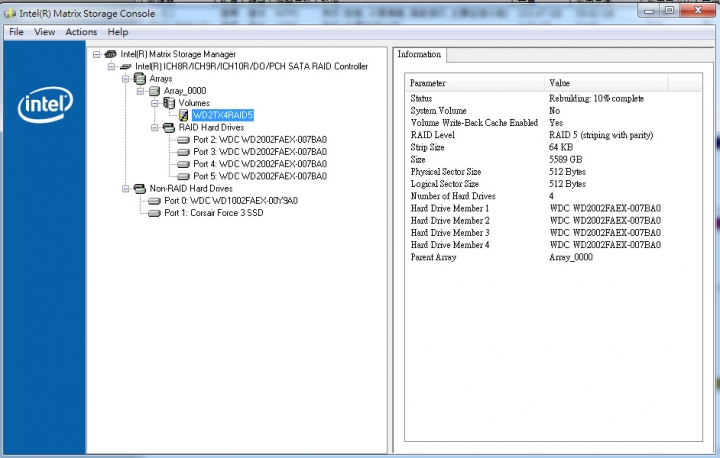Select Port 5: WDC WD2002FAEX-007BA0
The height and width of the screenshot is (458, 720).
pyautogui.click(x=260, y=176)
